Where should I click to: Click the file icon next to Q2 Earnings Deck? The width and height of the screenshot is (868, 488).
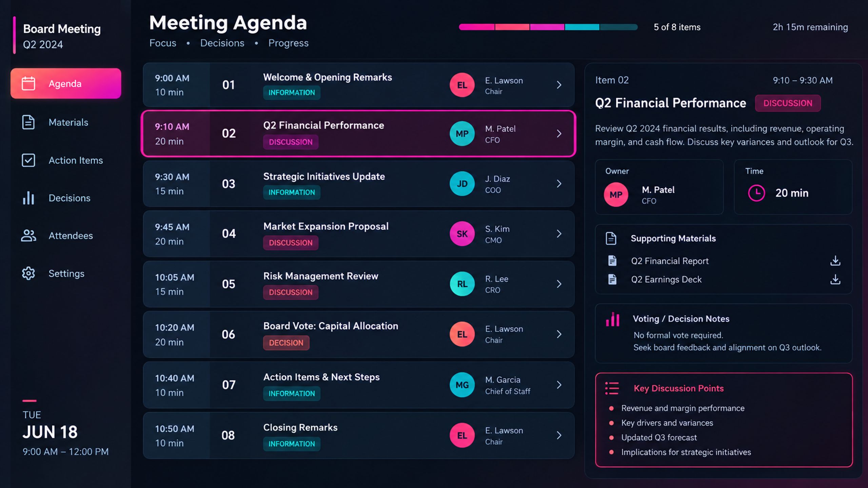[x=612, y=279]
